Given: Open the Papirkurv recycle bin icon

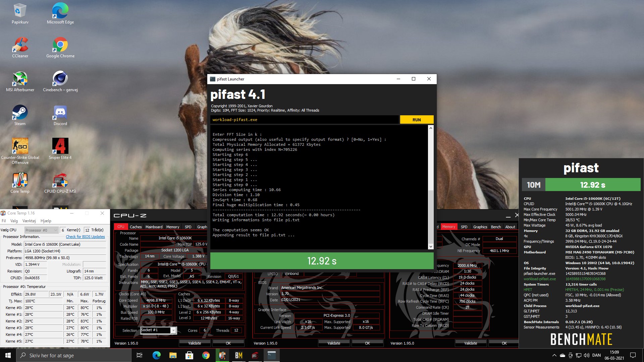Looking at the screenshot, I should click(x=20, y=14).
